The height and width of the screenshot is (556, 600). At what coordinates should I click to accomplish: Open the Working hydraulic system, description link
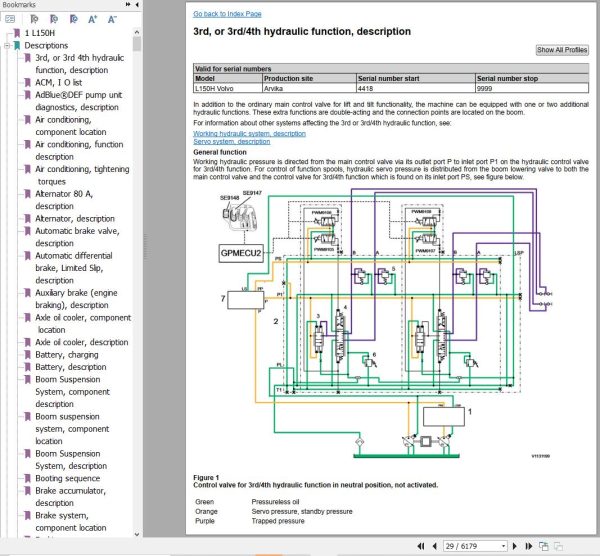pyautogui.click(x=249, y=134)
